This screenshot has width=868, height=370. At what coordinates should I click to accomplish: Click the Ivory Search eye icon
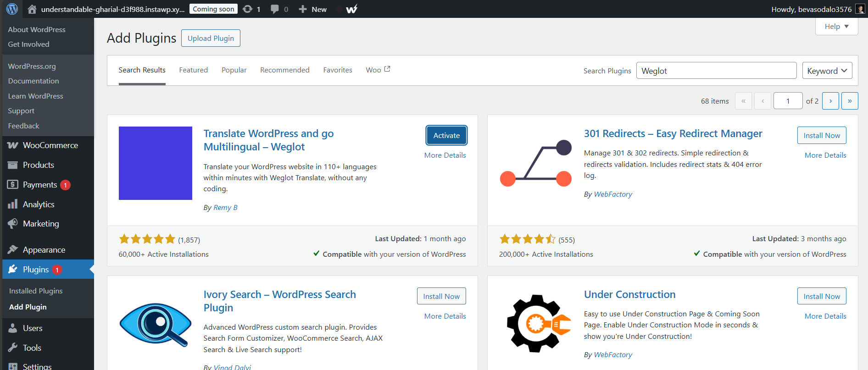click(x=156, y=324)
